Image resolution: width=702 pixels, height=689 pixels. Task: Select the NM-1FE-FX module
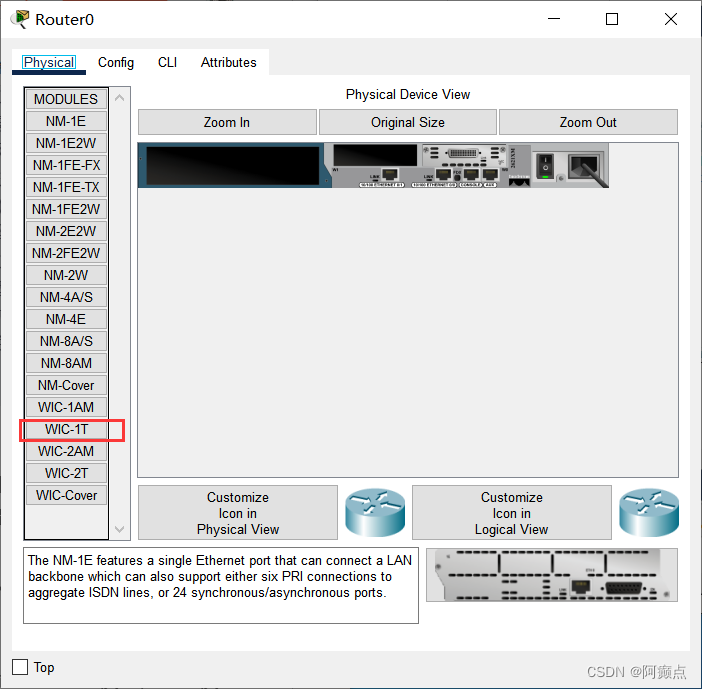point(66,165)
